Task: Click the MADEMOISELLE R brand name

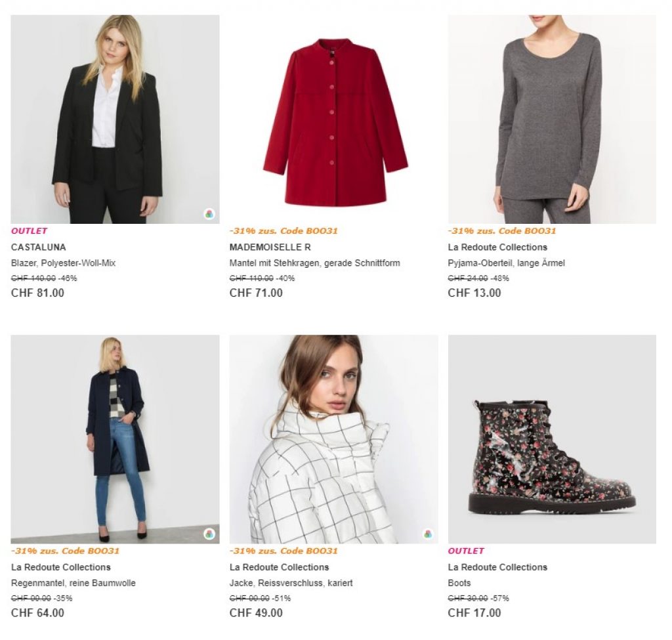Action: pos(270,247)
